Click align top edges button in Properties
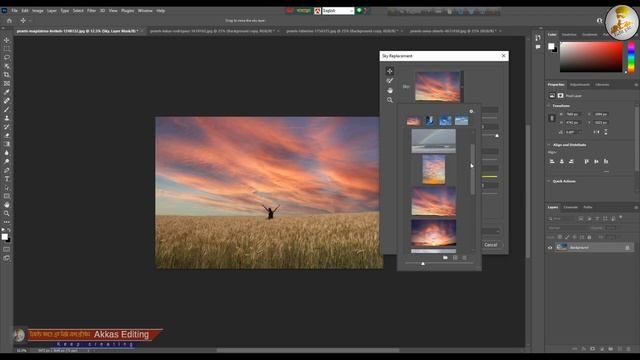The width and height of the screenshot is (640, 360). (x=587, y=162)
